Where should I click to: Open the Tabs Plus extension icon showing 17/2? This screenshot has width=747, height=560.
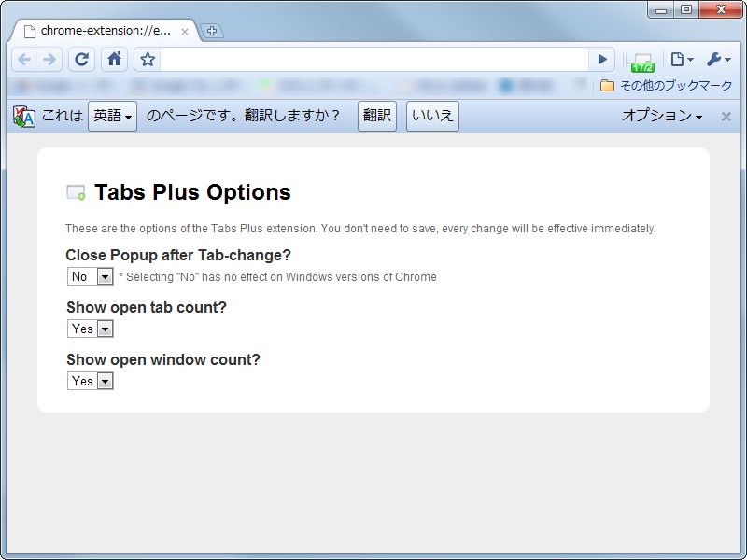tap(642, 62)
